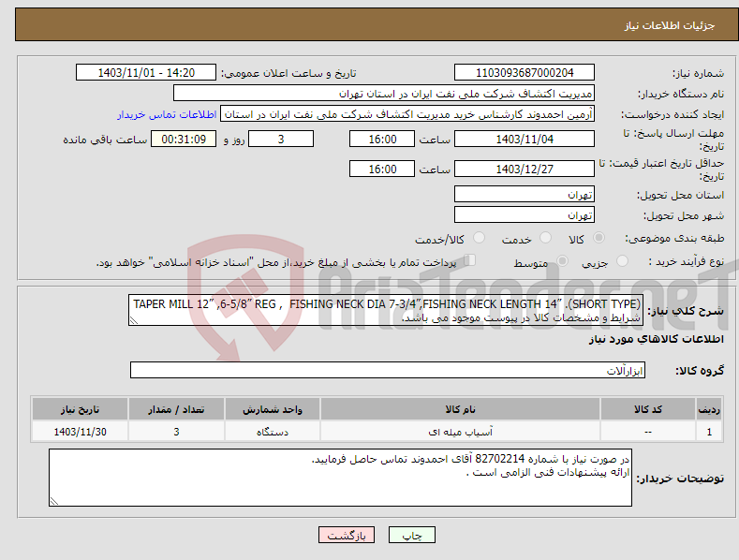Click the تعداد / مقدار column header
739x560 pixels.
point(176,409)
